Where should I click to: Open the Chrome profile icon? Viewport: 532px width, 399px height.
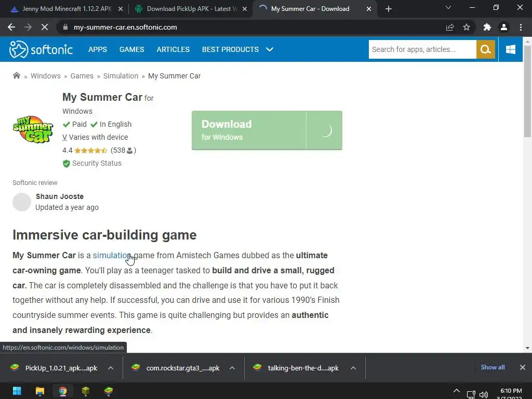[504, 27]
